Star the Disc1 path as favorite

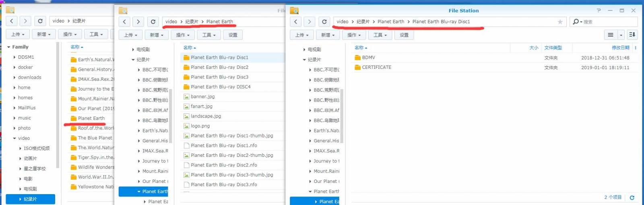560,22
